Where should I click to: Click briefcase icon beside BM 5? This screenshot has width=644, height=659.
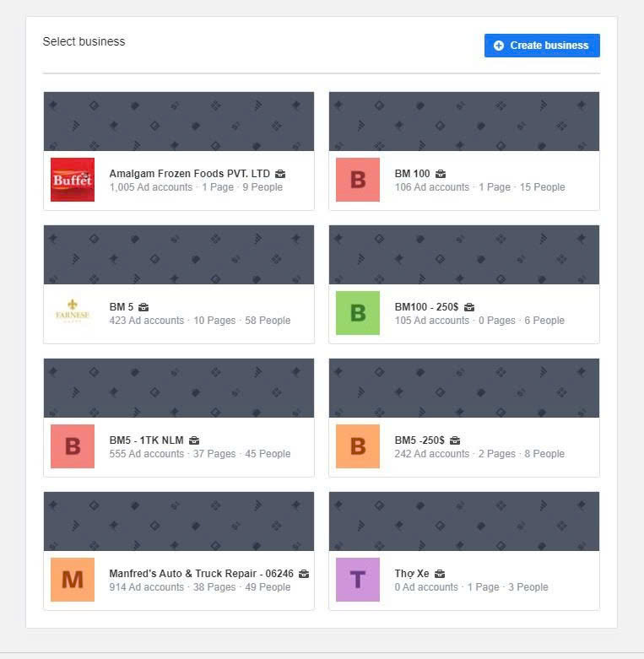click(143, 307)
